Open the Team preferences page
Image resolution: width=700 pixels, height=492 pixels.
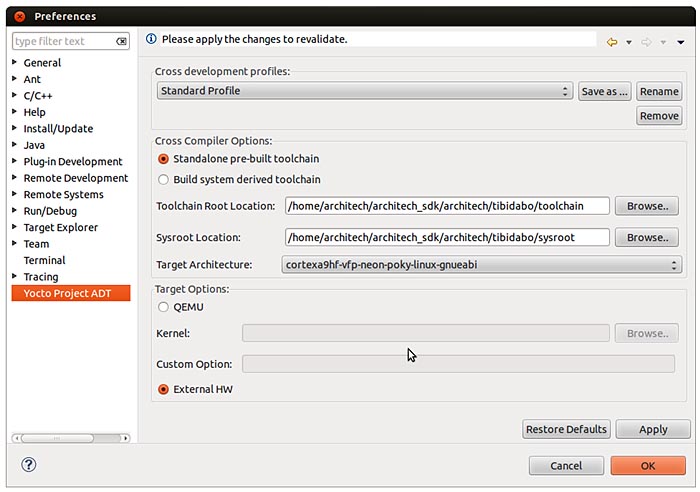point(37,244)
